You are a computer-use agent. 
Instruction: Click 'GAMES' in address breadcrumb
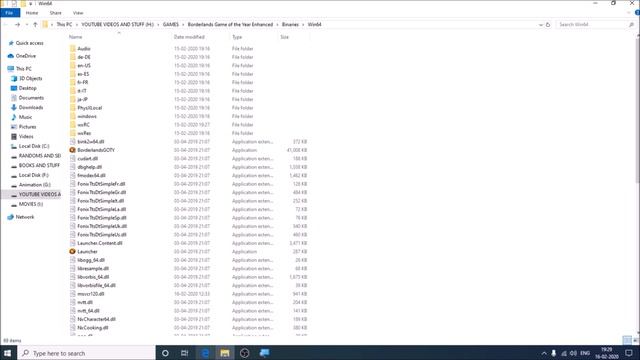171,24
